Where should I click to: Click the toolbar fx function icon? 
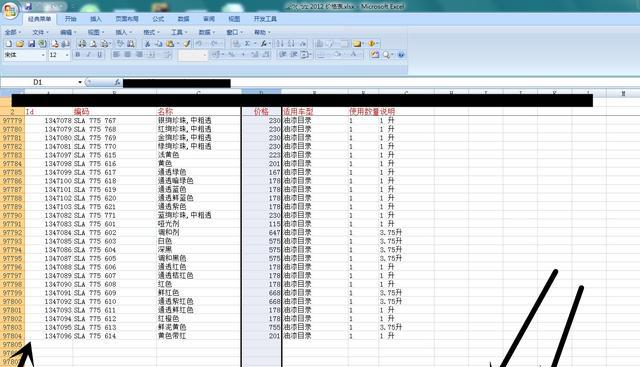(x=264, y=44)
